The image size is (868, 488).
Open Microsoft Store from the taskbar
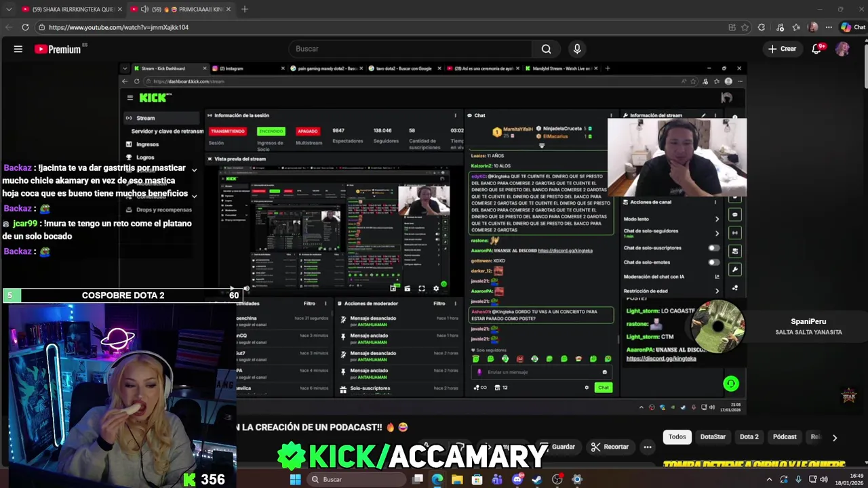(x=477, y=479)
